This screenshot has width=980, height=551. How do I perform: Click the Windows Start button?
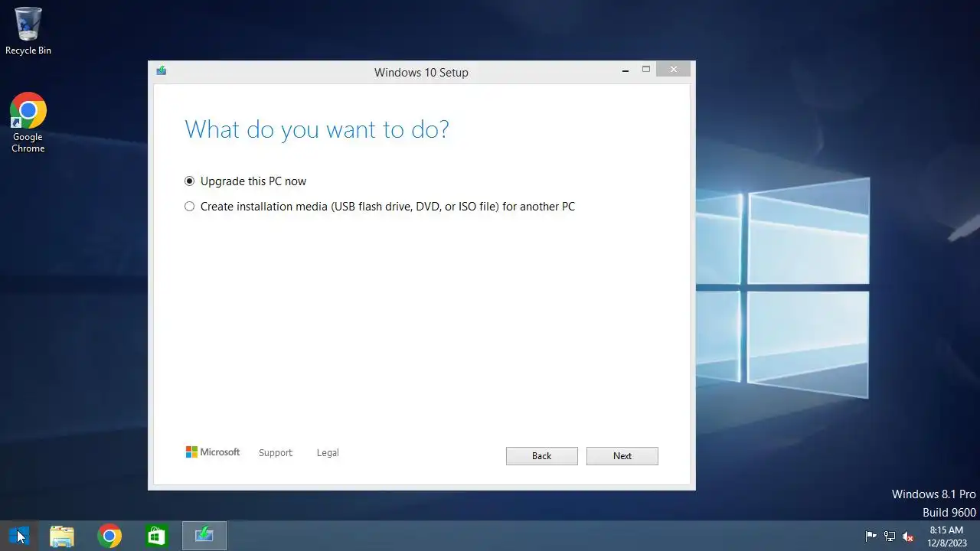(18, 536)
